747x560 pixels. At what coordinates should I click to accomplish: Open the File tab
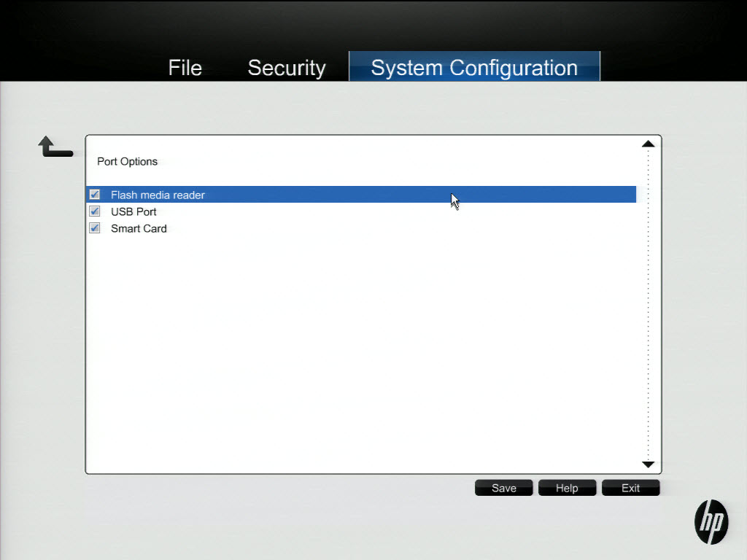click(x=185, y=68)
